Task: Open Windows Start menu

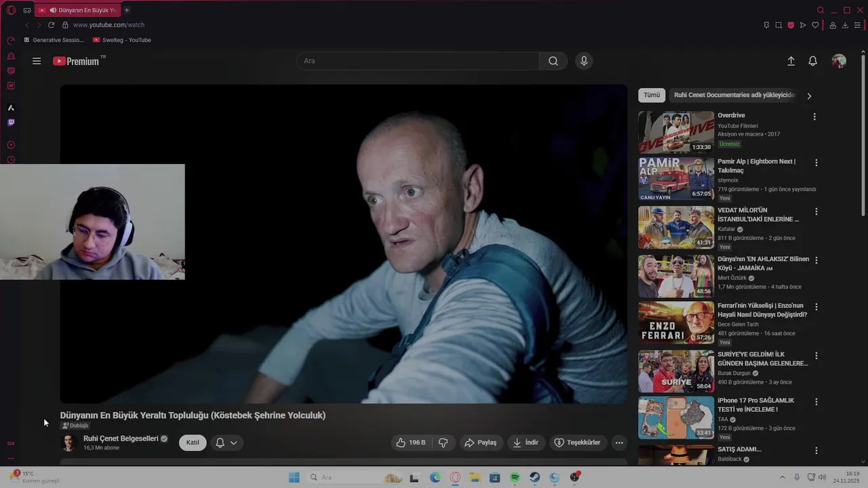Action: click(x=294, y=478)
